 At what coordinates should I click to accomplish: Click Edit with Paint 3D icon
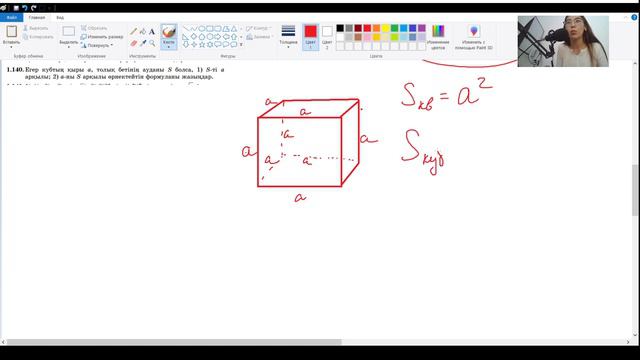[473, 31]
